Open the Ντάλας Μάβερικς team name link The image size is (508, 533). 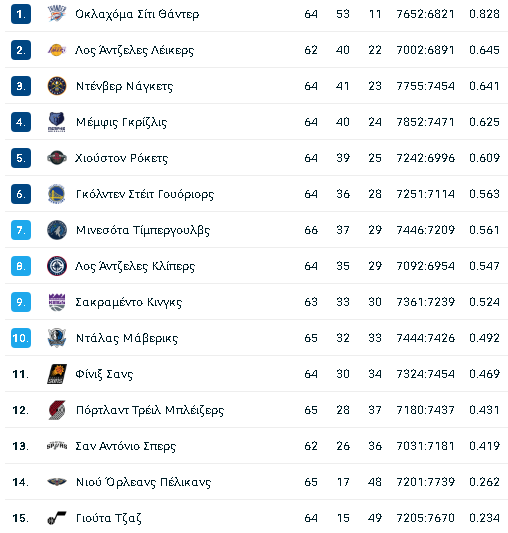[127, 338]
